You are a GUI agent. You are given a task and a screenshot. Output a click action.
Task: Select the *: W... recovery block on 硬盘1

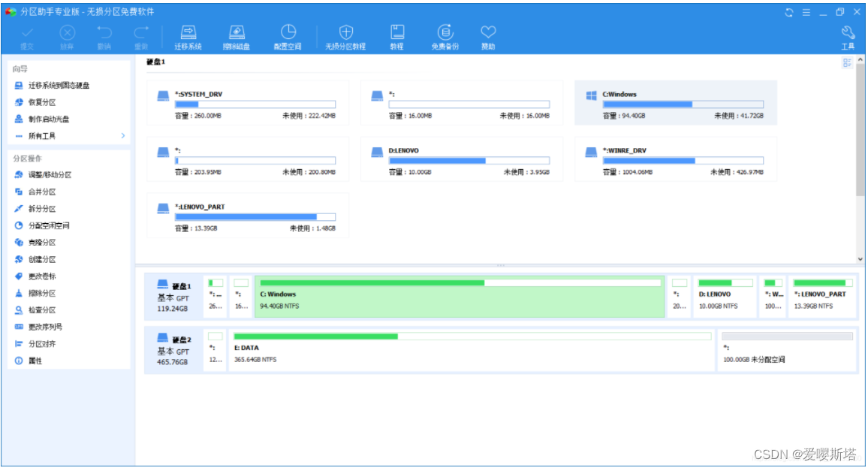[x=773, y=296]
